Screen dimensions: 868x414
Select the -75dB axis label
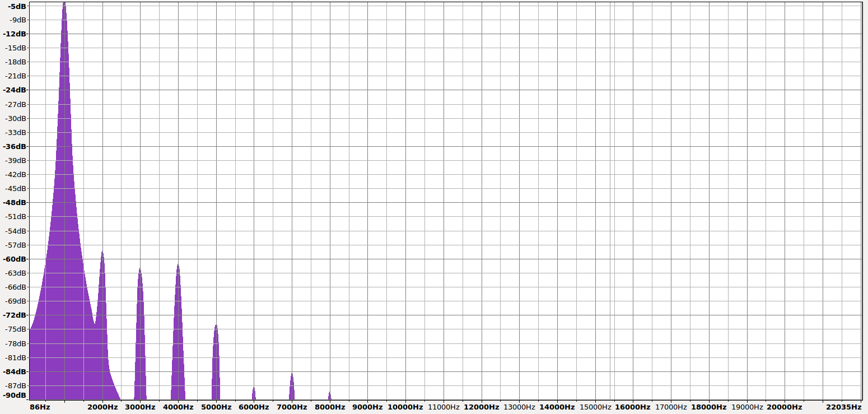click(x=15, y=329)
